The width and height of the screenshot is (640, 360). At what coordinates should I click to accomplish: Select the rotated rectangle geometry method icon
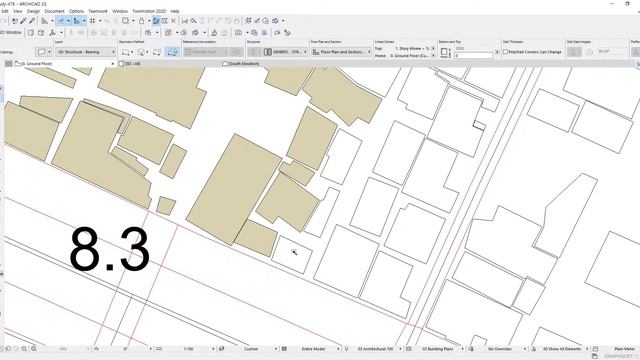[157, 52]
